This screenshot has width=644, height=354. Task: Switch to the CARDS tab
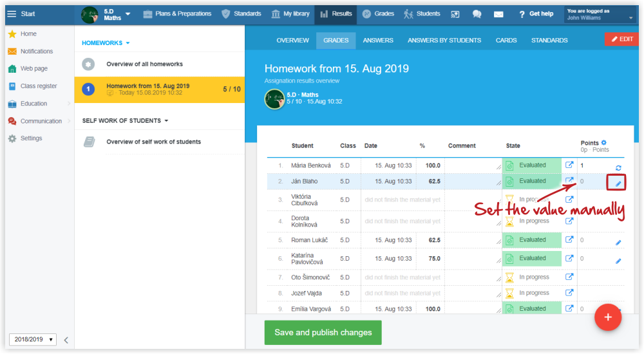pos(506,41)
